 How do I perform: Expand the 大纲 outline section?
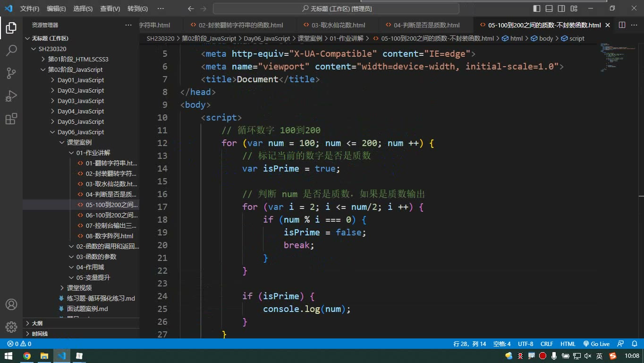click(37, 323)
